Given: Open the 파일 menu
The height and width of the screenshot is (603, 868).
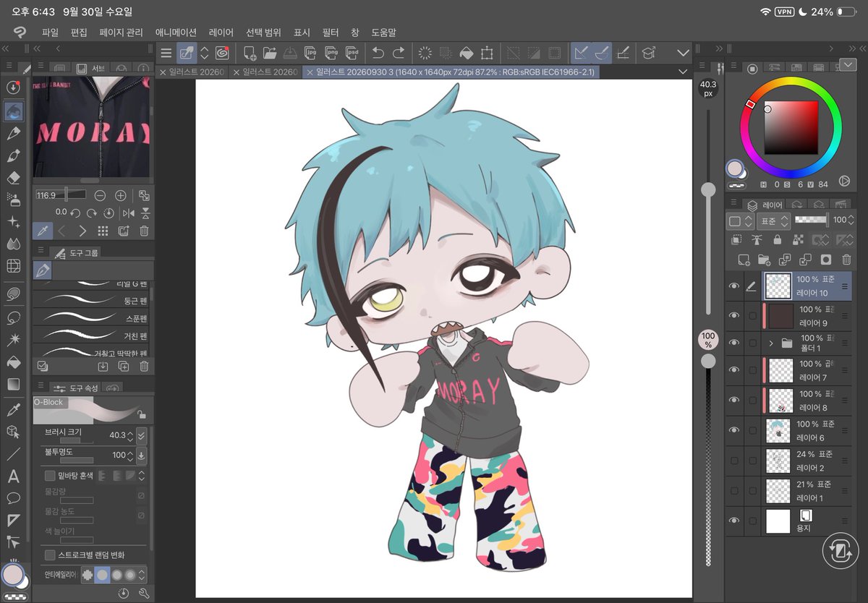Looking at the screenshot, I should tap(50, 33).
